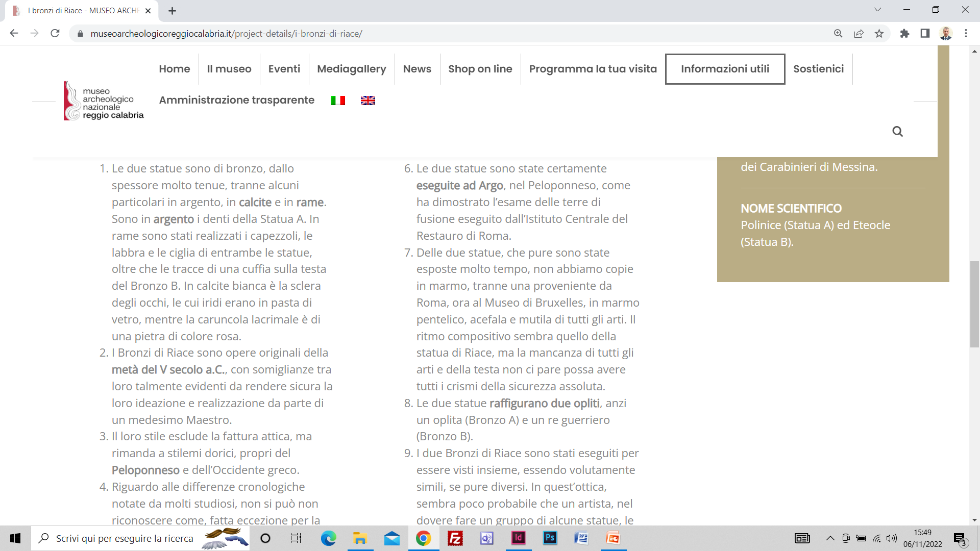Screen dimensions: 980x551
Task: Open Mediagallery menu item
Action: coord(352,69)
